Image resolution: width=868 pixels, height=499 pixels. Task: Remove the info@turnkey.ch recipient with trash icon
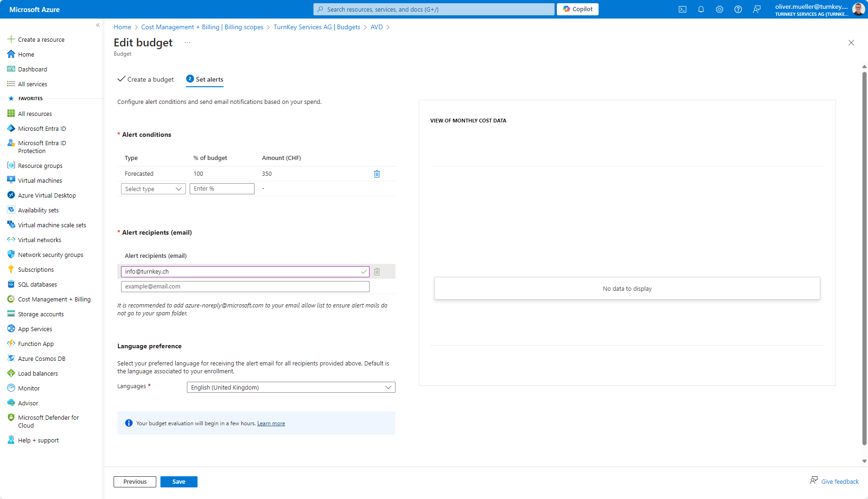(377, 272)
